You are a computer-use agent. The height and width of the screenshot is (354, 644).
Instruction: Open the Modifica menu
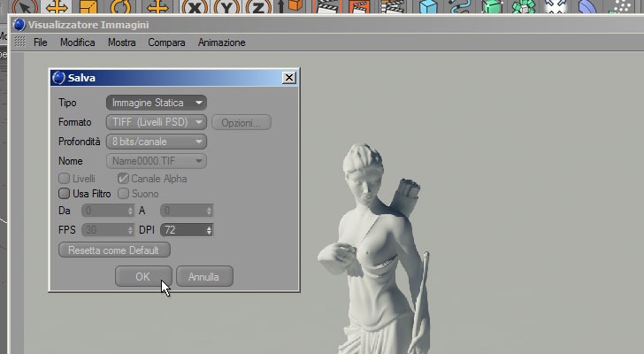[x=78, y=42]
